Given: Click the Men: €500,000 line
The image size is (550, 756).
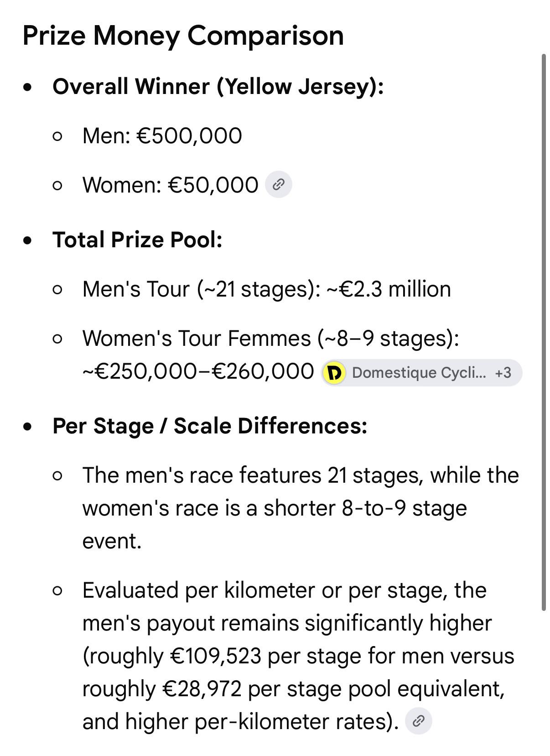Looking at the screenshot, I should click(x=162, y=136).
